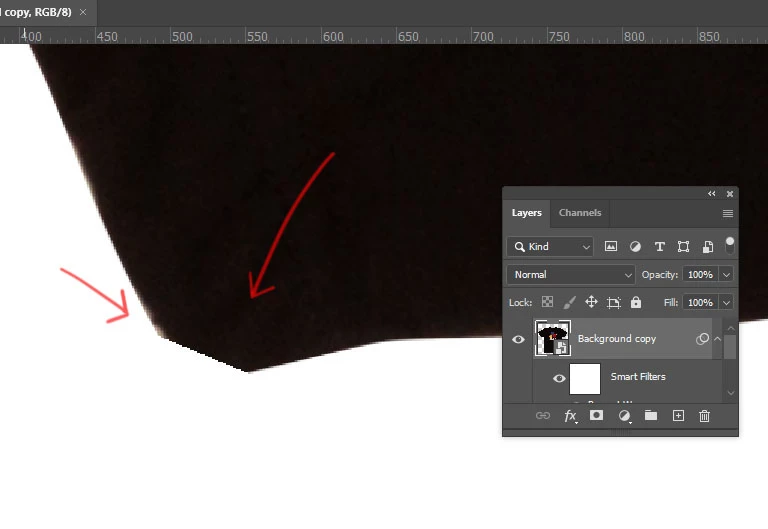Screen dimensions: 768x529
Task: Close the document tab
Action: click(x=83, y=12)
